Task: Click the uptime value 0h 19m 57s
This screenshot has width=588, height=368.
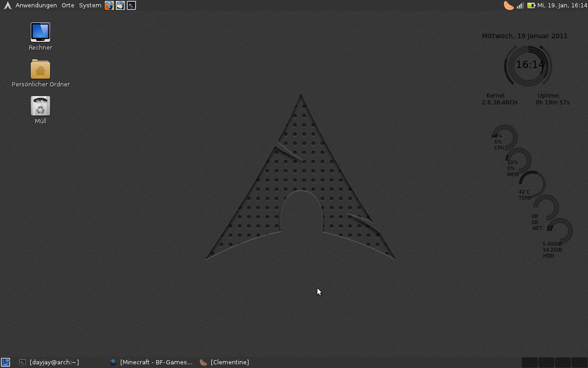Action: pyautogui.click(x=553, y=103)
